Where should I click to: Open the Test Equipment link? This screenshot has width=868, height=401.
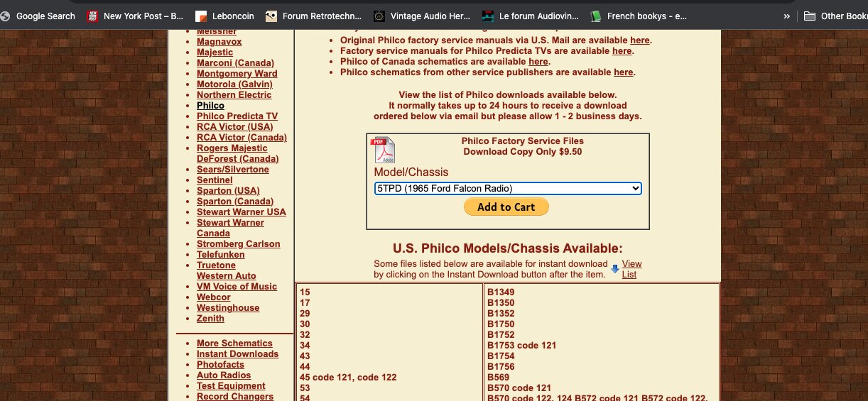click(x=231, y=386)
